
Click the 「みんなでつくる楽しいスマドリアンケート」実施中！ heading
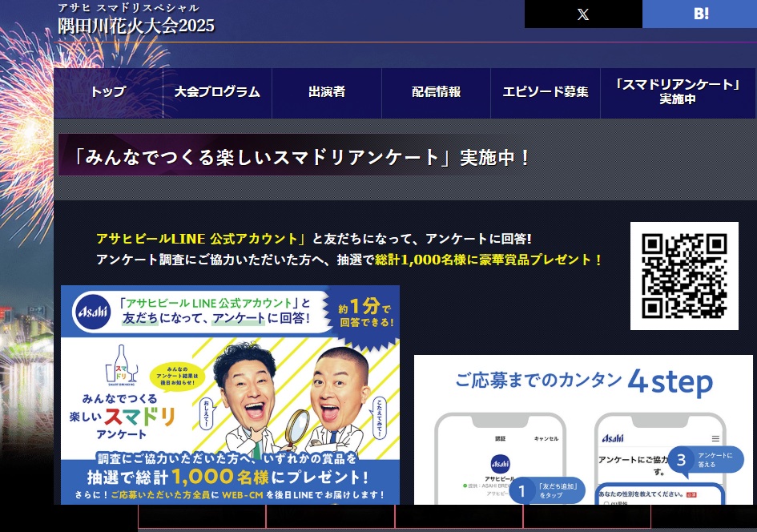[x=303, y=157]
